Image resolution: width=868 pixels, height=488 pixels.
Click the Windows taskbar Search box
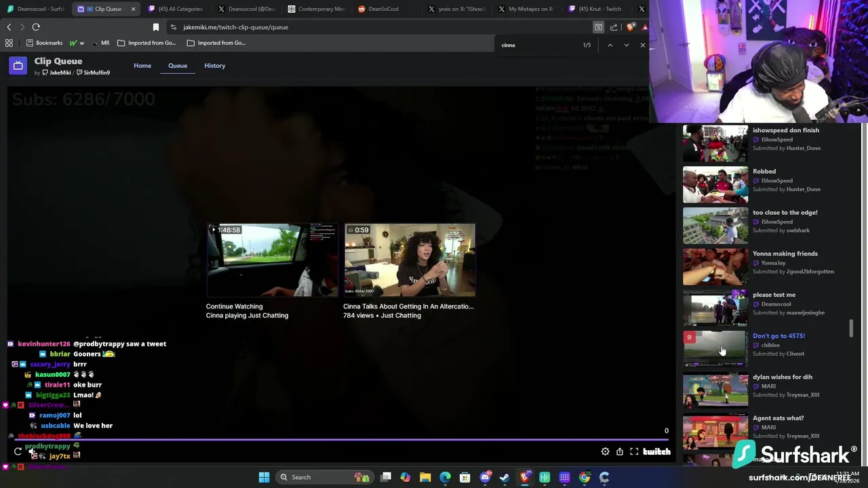pyautogui.click(x=324, y=477)
